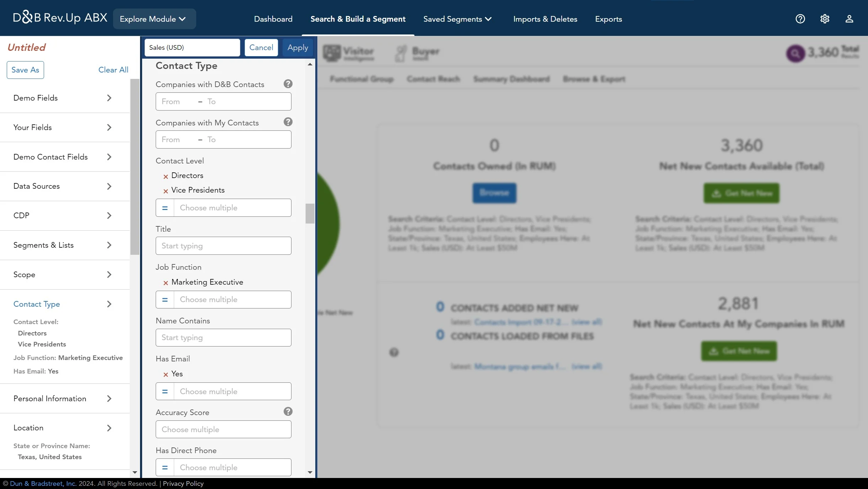Open the Saved Segments menu

click(457, 19)
